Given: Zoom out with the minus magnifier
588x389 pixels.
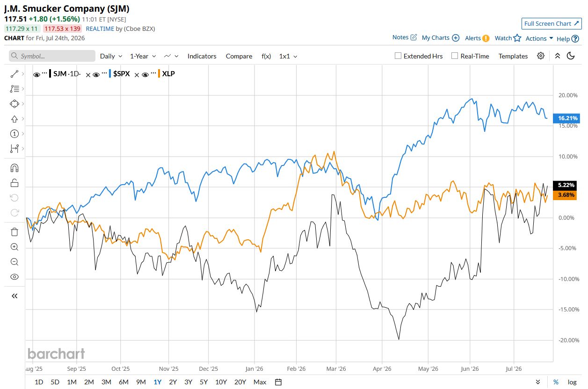Looking at the screenshot, I should coord(14,262).
